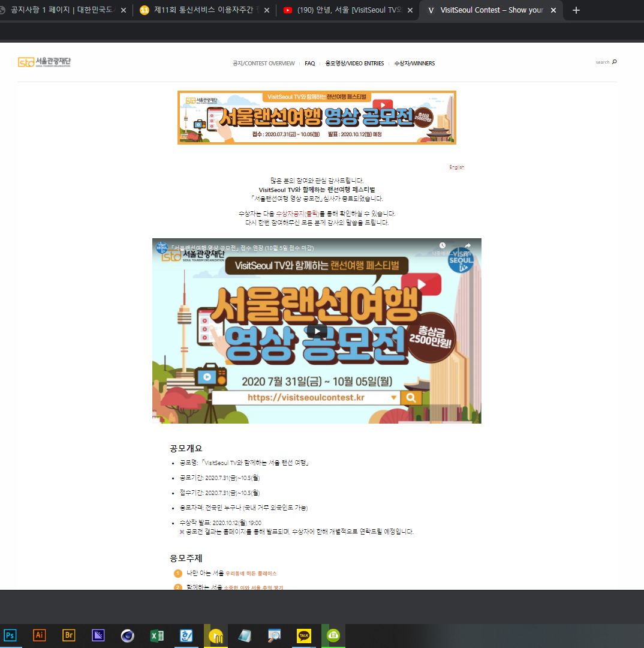
Task: Open the 수상자/WINNERS menu
Action: pyautogui.click(x=414, y=64)
